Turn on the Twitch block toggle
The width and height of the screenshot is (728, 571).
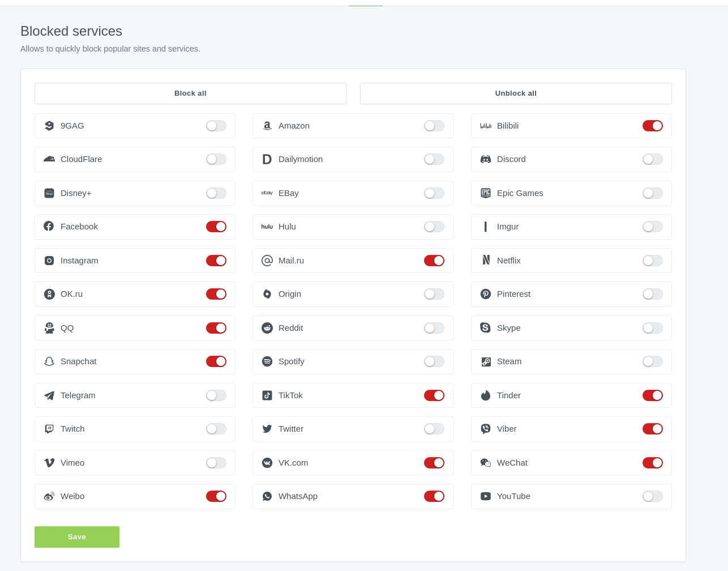[x=216, y=429]
